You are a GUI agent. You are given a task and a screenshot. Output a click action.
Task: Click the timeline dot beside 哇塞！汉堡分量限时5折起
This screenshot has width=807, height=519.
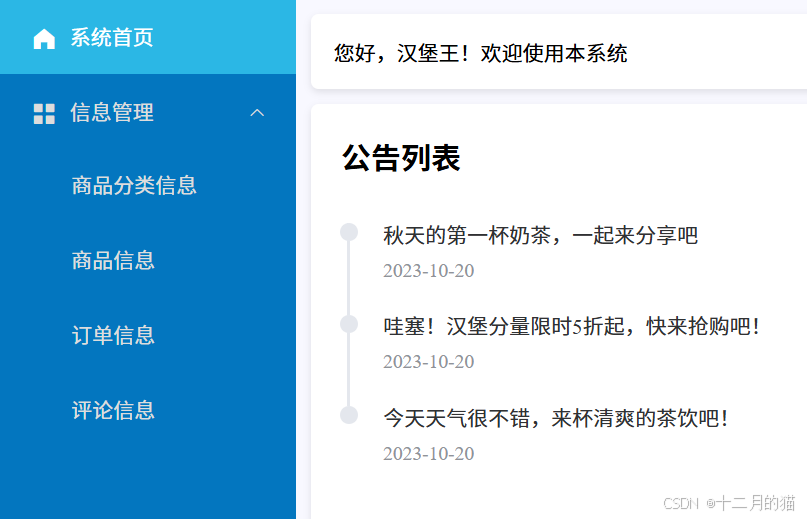[x=349, y=324]
